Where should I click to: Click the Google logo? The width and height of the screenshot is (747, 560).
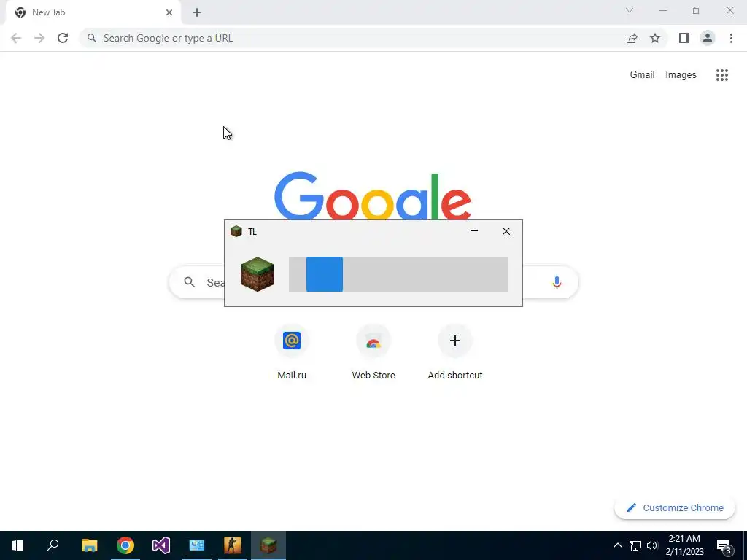tap(373, 196)
